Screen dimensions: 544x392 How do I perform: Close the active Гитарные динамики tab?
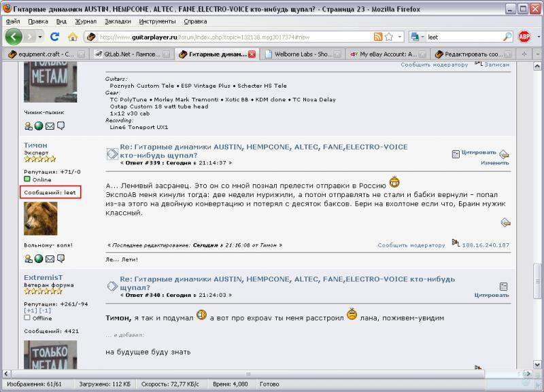pyautogui.click(x=252, y=54)
